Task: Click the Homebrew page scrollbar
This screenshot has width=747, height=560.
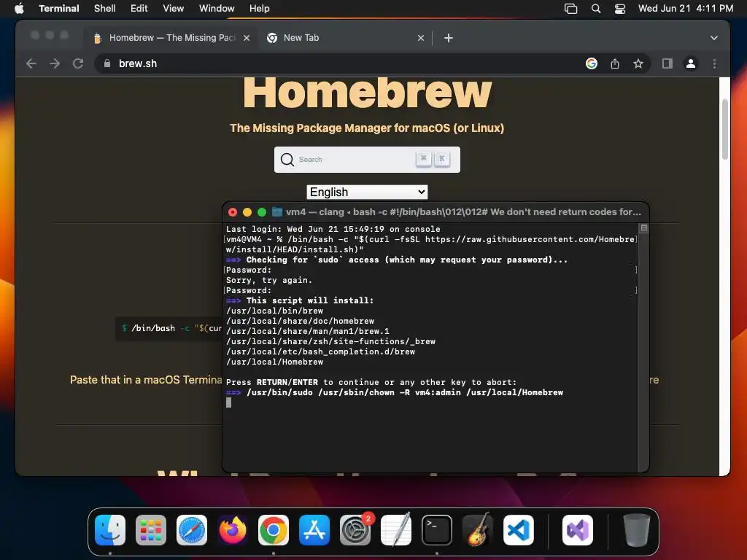Action: tap(724, 130)
